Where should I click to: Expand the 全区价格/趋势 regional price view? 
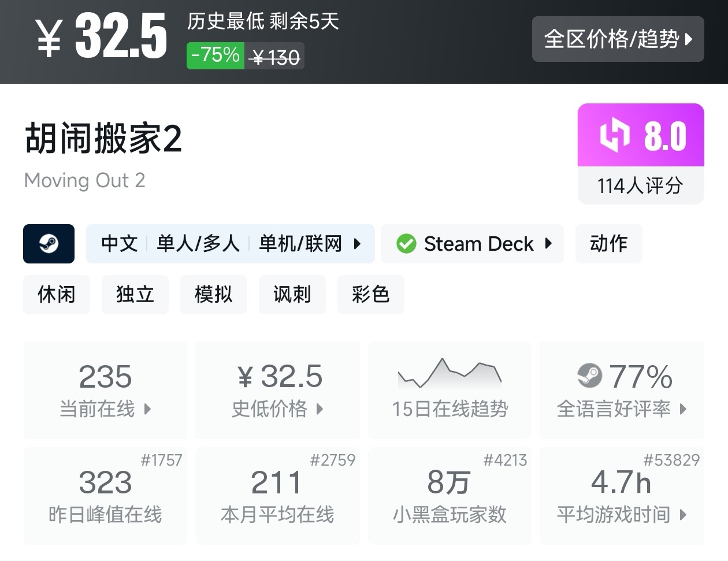point(618,39)
